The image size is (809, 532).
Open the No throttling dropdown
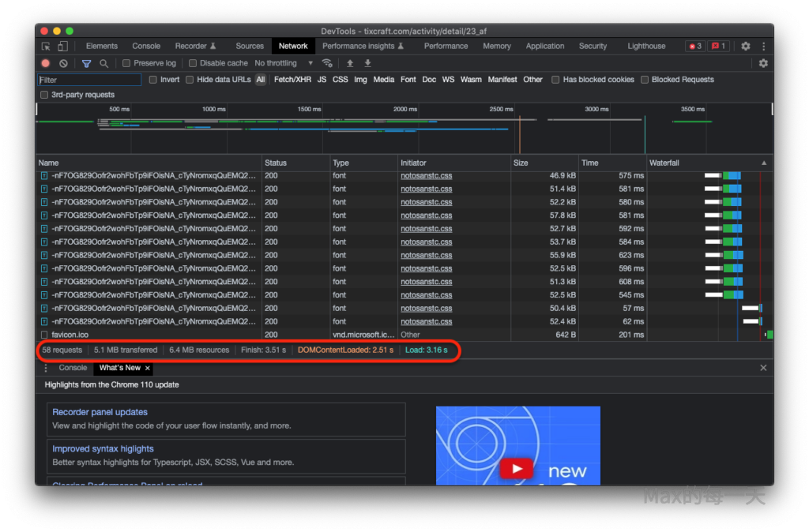point(284,63)
